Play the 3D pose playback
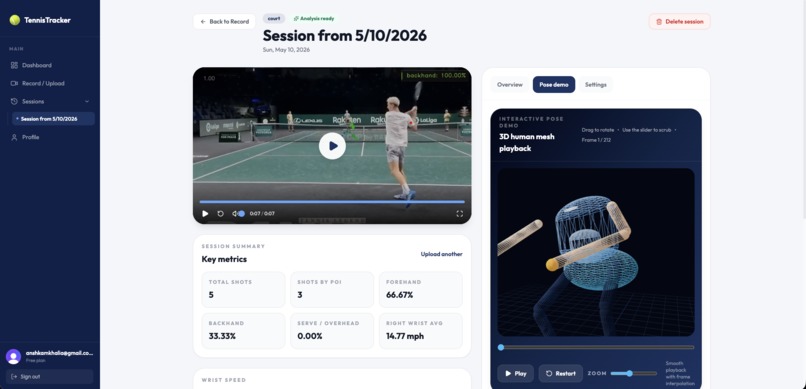The height and width of the screenshot is (389, 806). click(516, 374)
